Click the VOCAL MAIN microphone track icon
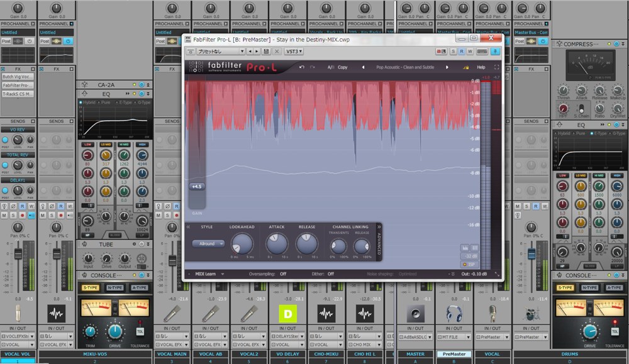This screenshot has height=364, width=629. click(x=172, y=314)
